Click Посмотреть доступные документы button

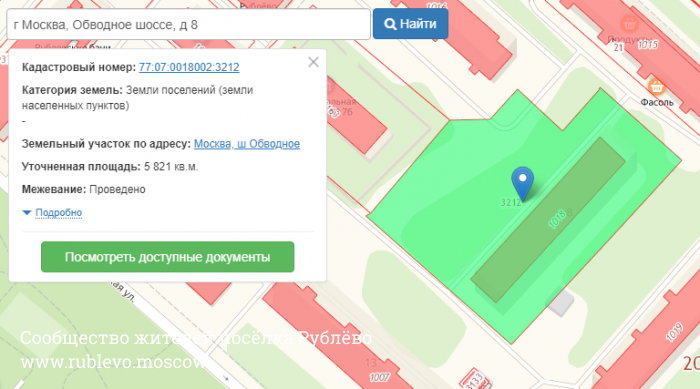coord(167,257)
